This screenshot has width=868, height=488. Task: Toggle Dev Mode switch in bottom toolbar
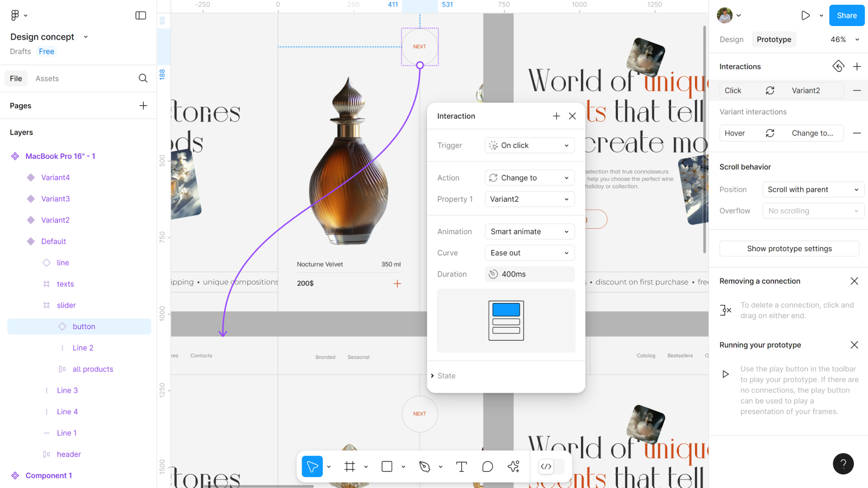pyautogui.click(x=551, y=466)
